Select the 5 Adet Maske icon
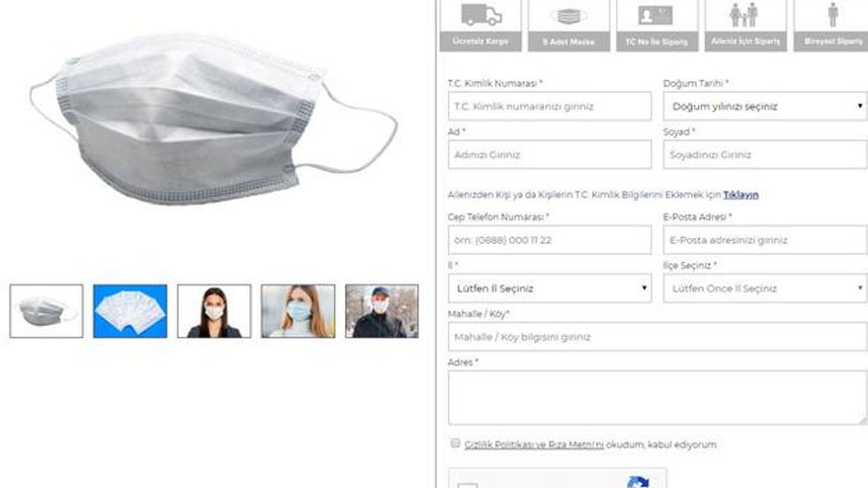This screenshot has height=488, width=868. (x=568, y=16)
